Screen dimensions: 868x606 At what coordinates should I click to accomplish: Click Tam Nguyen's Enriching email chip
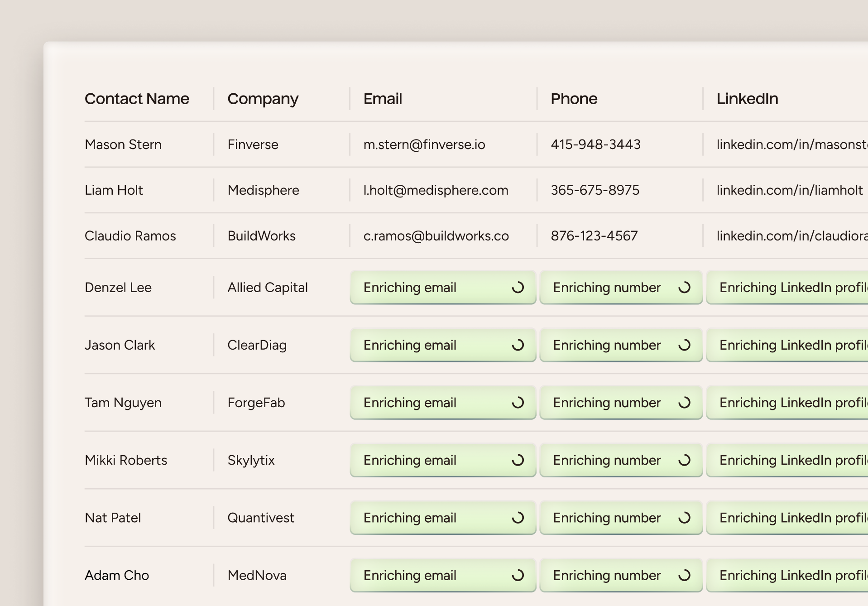coord(443,403)
